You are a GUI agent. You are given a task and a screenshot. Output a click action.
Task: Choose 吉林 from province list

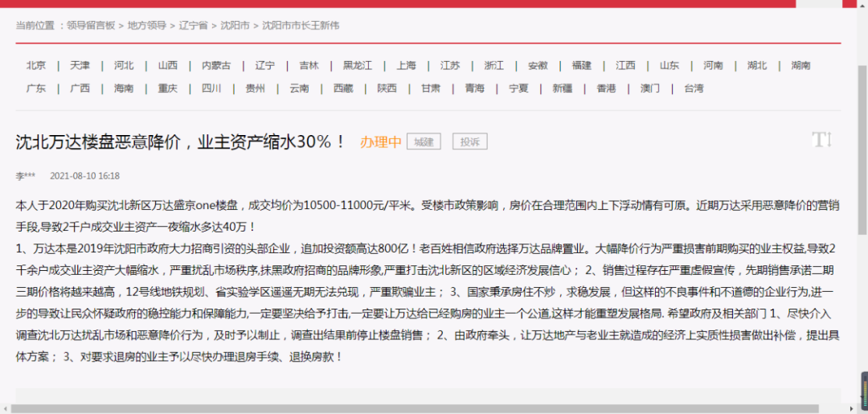click(x=309, y=65)
